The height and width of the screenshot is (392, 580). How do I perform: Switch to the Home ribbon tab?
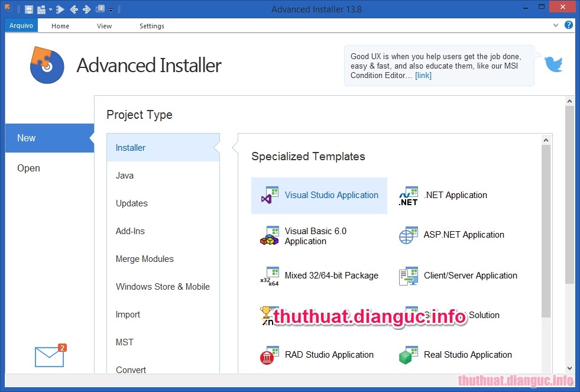click(x=60, y=26)
